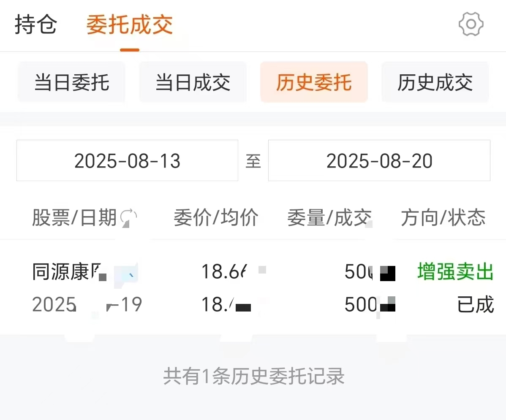Pick start date 2025-08-13
Image resolution: width=506 pixels, height=420 pixels.
tap(127, 160)
